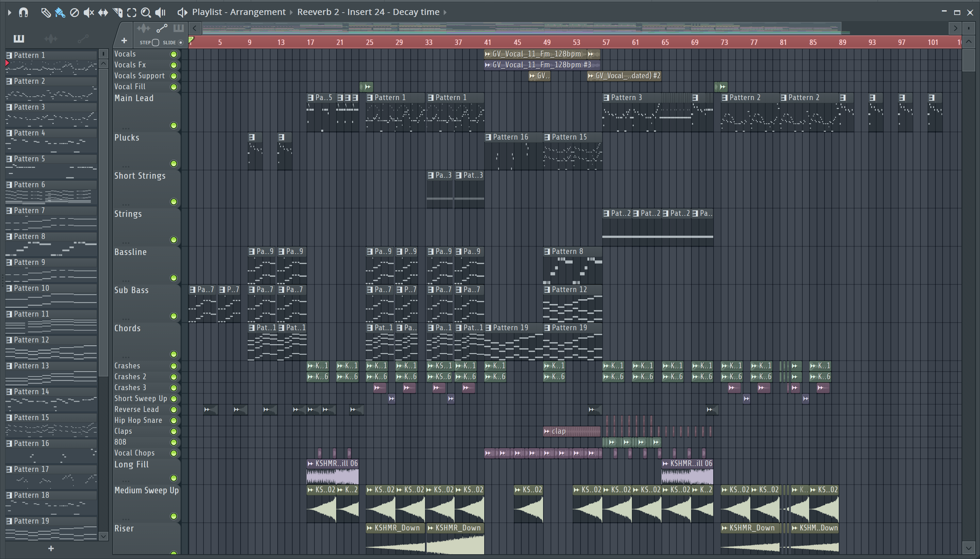Viewport: 980px width, 559px height.
Task: Click the Short Strings track label
Action: [x=140, y=176]
